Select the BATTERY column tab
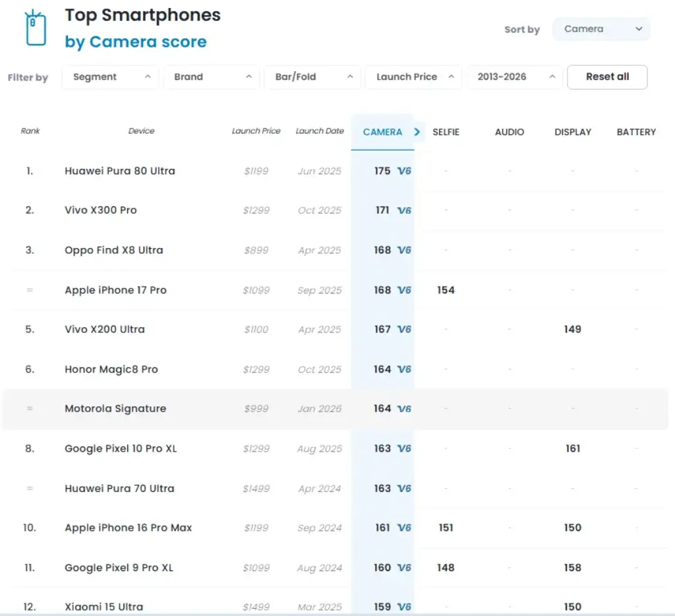 point(636,132)
